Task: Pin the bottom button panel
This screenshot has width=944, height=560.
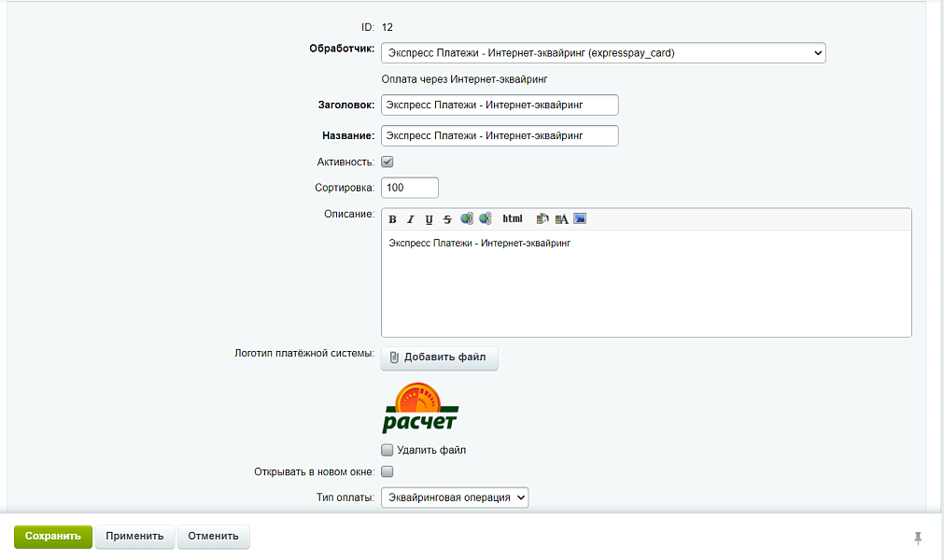Action: pos(918,538)
